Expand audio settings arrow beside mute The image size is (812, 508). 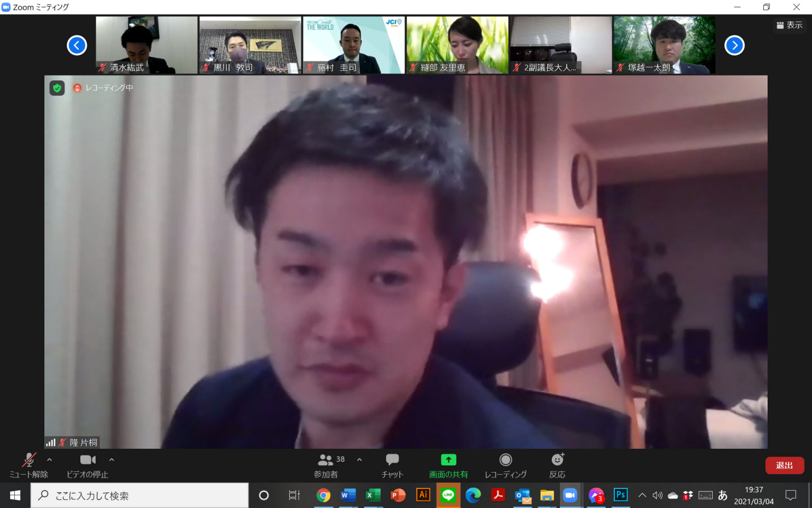(50, 460)
